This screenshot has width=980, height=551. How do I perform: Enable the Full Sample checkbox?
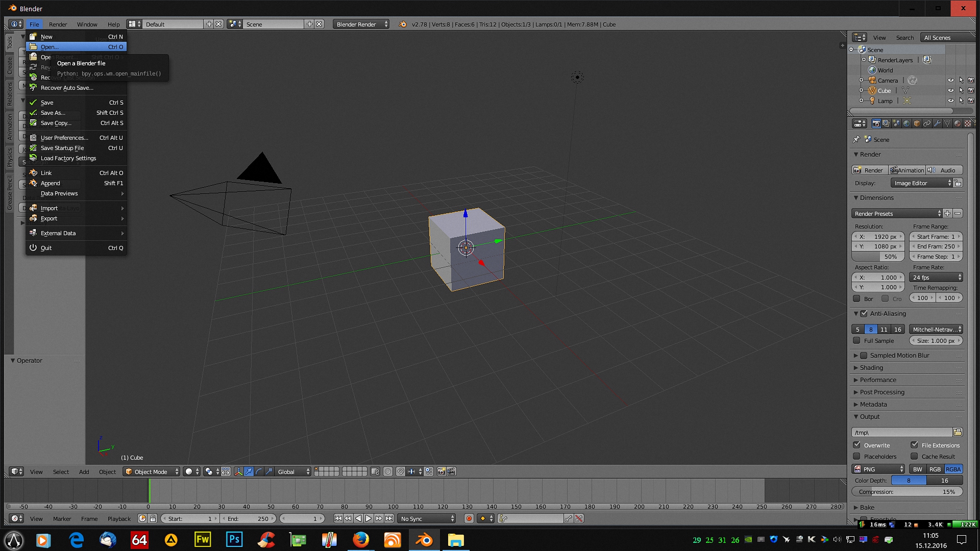click(x=857, y=340)
